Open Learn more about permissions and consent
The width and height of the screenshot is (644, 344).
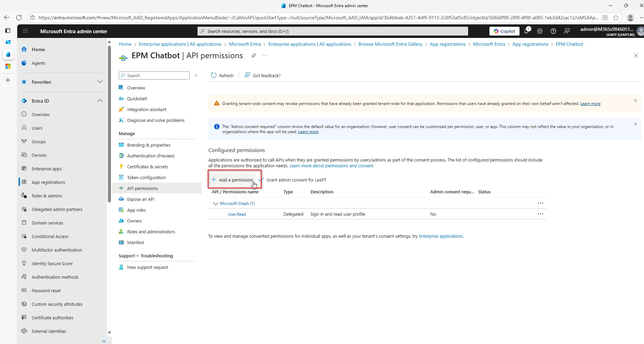[331, 166]
